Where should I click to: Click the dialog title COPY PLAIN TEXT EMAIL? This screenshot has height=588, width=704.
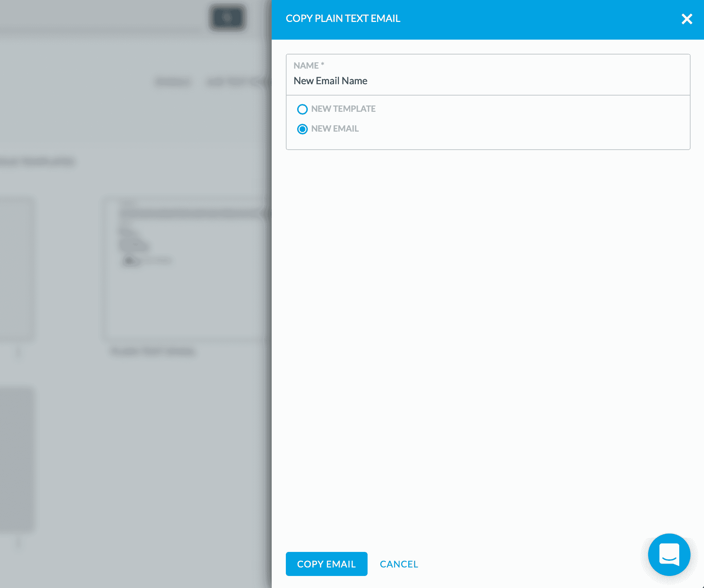343,18
